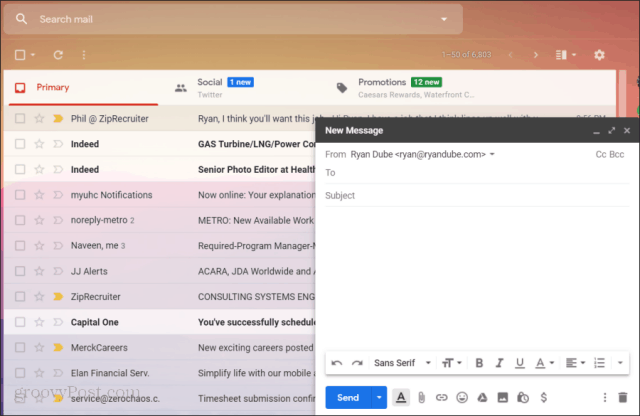640x416 pixels.
Task: Insert a numbered list
Action: point(599,363)
